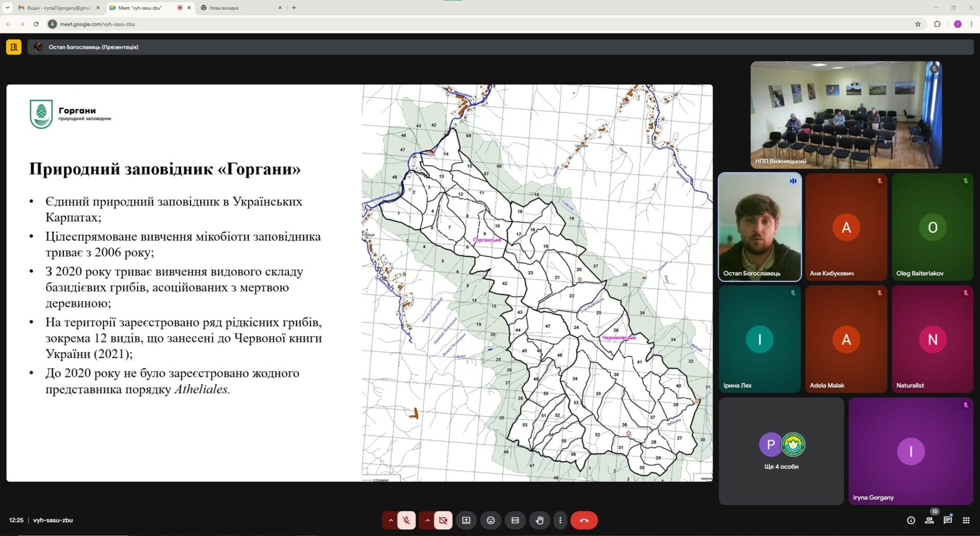980x536 pixels.
Task: Show the participants people panel
Action: 929,520
